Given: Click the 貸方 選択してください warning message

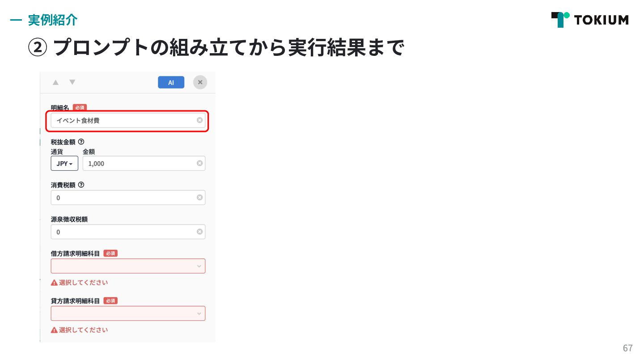Looking at the screenshot, I should pos(80,330).
